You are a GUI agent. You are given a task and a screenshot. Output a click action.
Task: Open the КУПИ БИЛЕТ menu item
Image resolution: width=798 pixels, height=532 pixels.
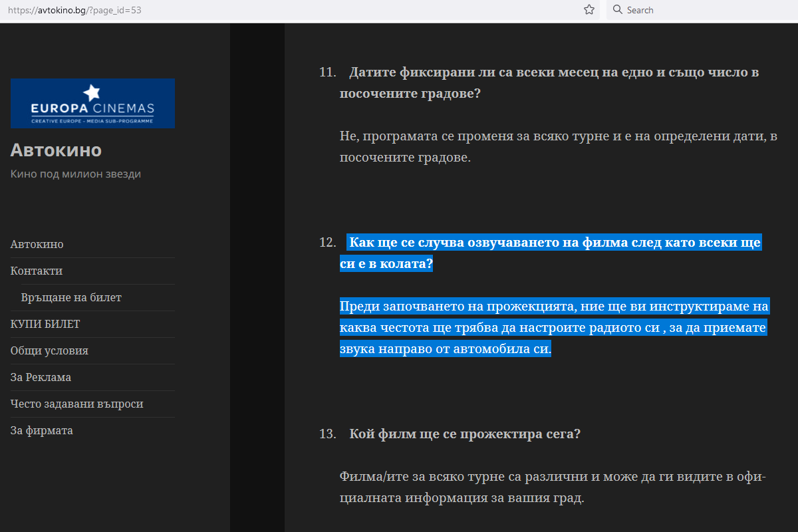point(45,324)
